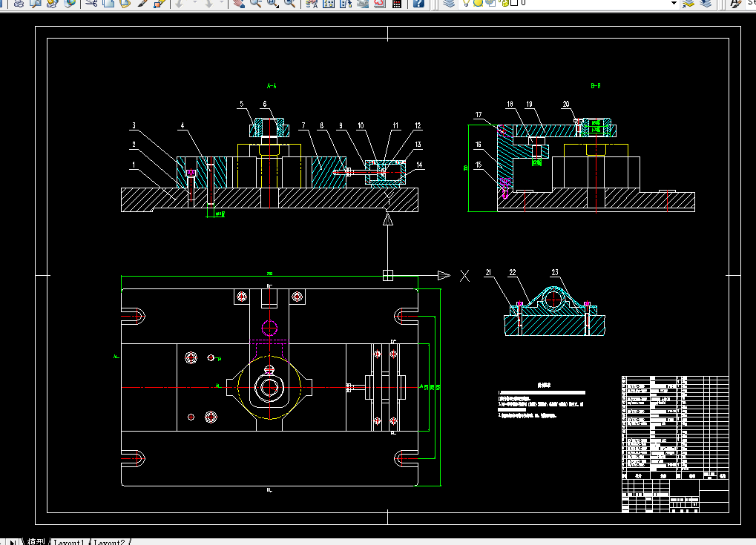Select part balloon number 17
The width and height of the screenshot is (756, 545).
click(x=479, y=115)
